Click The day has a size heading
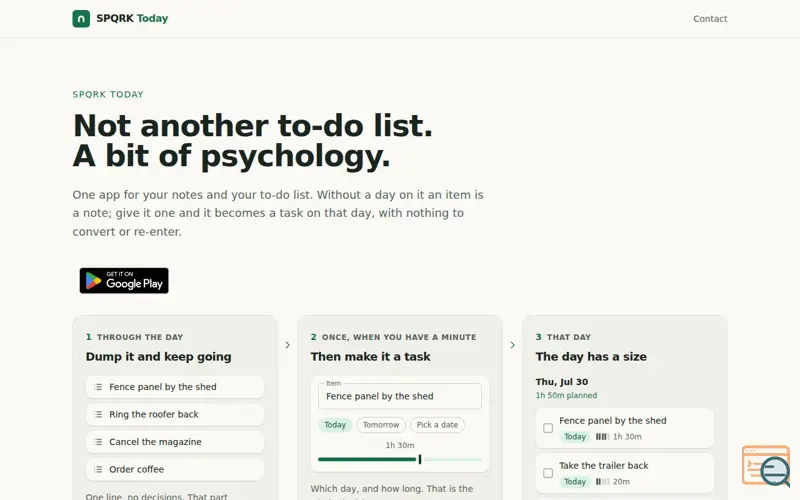The image size is (800, 500). tap(591, 357)
